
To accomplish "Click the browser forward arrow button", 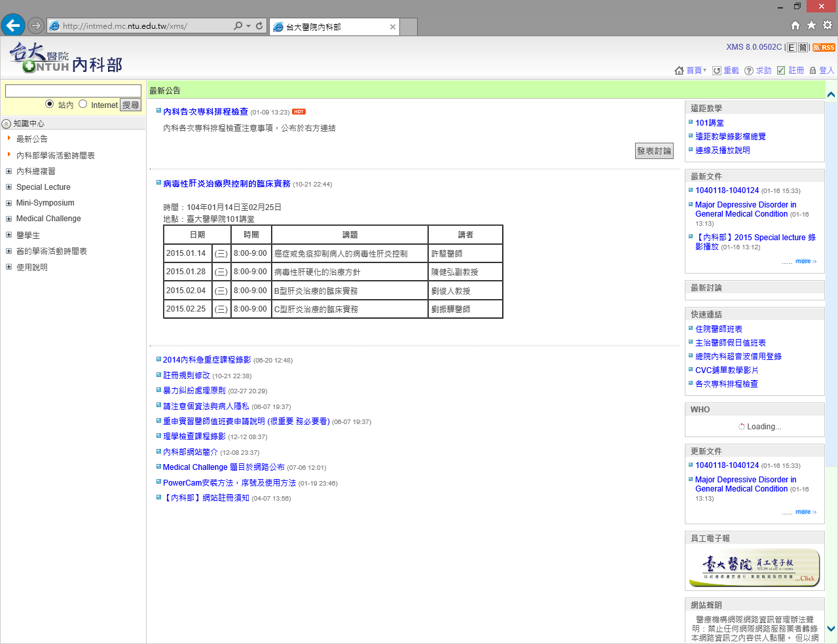I will (x=36, y=26).
